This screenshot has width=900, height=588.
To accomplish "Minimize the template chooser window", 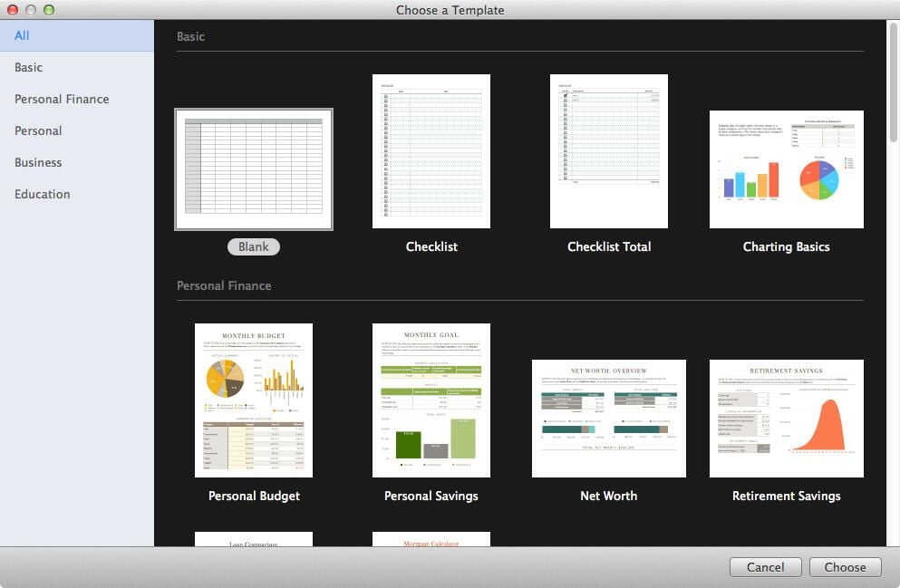I will tap(31, 10).
